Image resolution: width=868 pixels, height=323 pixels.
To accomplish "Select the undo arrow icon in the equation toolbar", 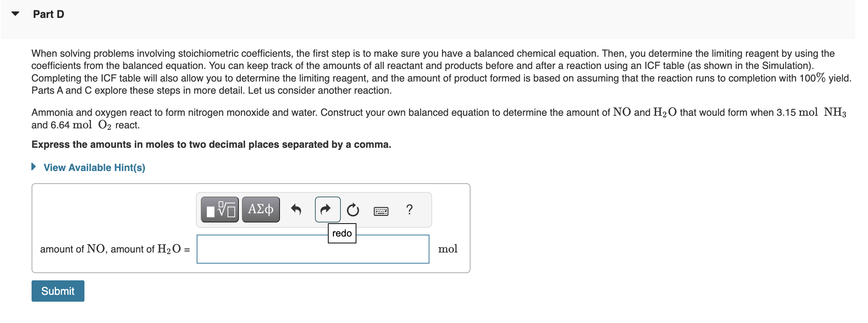I will click(x=297, y=209).
